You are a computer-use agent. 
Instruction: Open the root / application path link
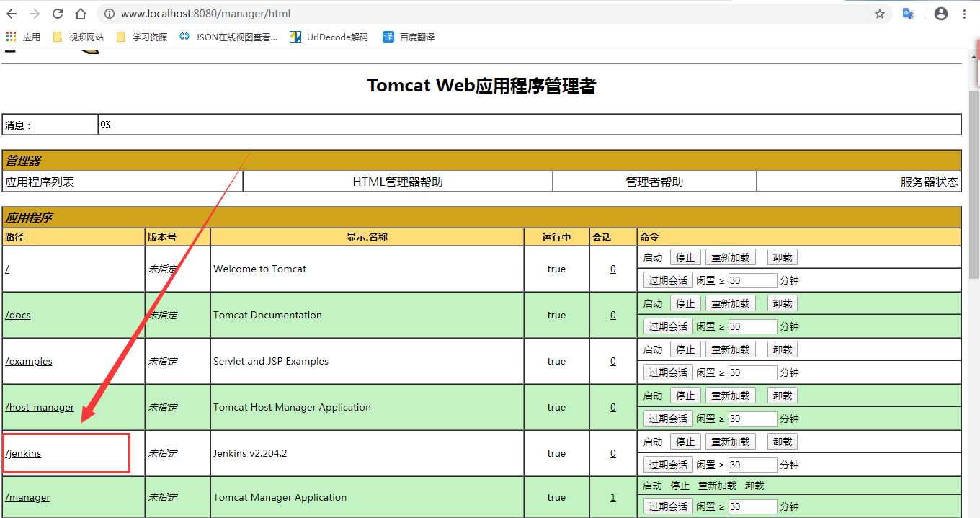click(7, 269)
